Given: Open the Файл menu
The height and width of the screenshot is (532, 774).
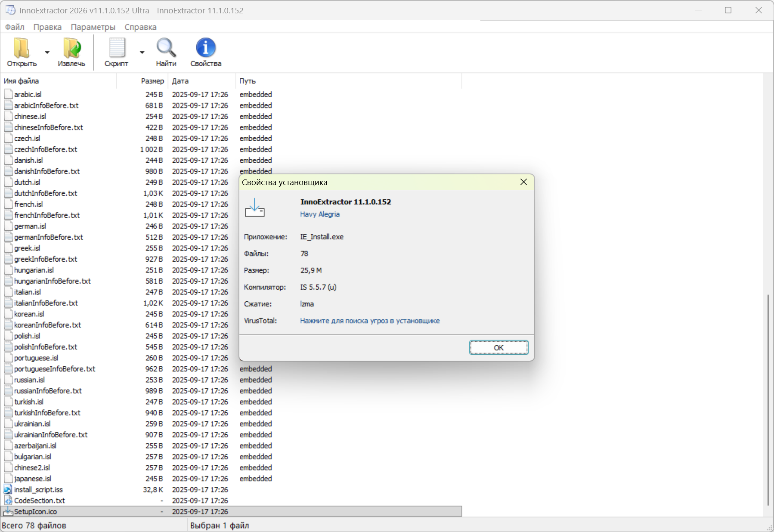Looking at the screenshot, I should coord(15,27).
